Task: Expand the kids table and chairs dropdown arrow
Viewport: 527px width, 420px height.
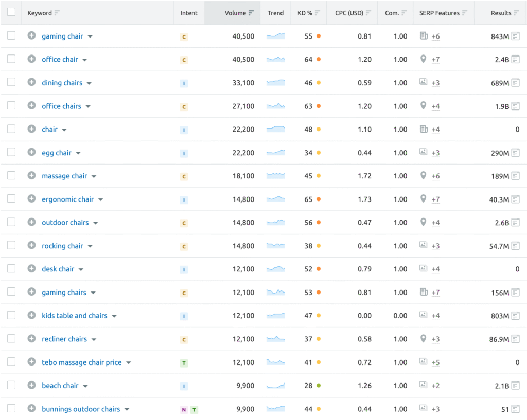Action: [114, 316]
